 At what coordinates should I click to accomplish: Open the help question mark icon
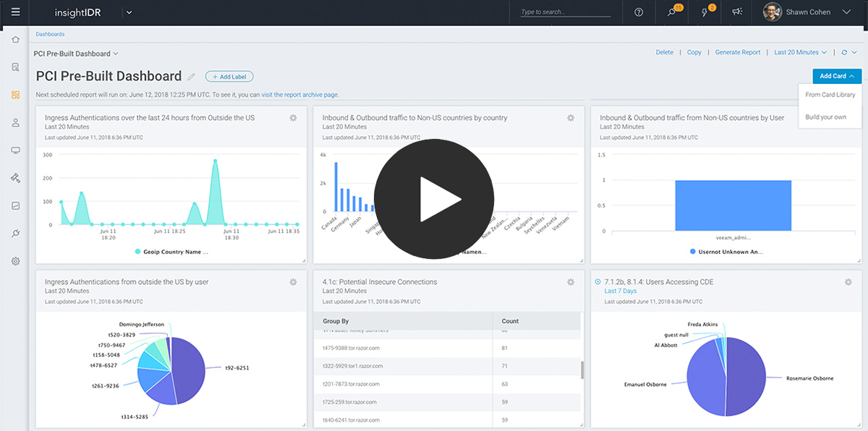pos(639,12)
